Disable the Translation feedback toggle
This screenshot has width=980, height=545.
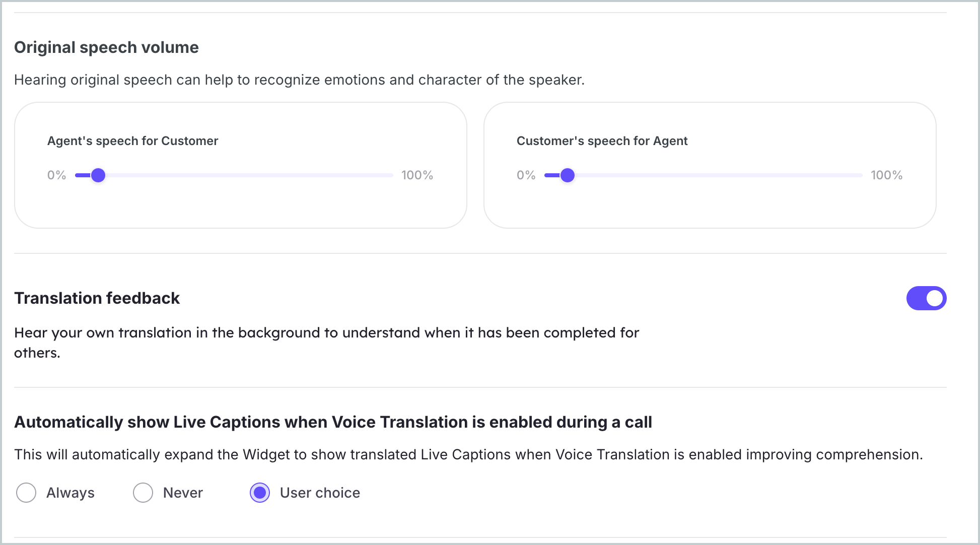click(x=926, y=298)
